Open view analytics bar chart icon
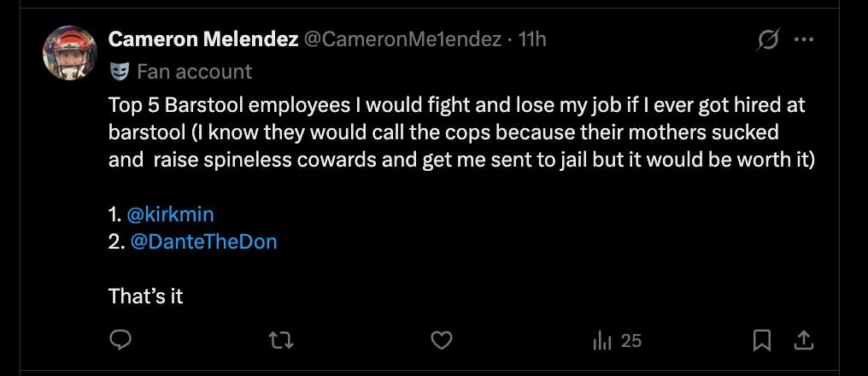This screenshot has width=868, height=376. point(602,341)
